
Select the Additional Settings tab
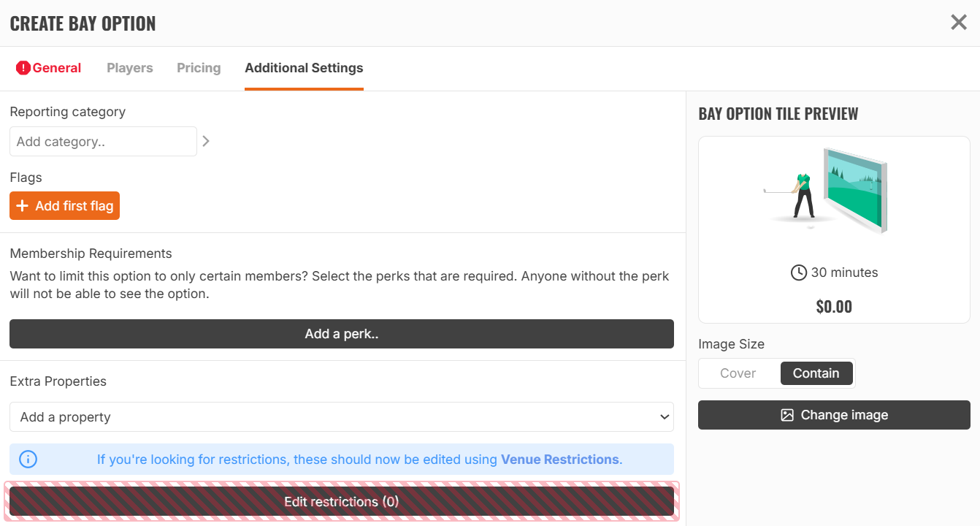click(304, 68)
